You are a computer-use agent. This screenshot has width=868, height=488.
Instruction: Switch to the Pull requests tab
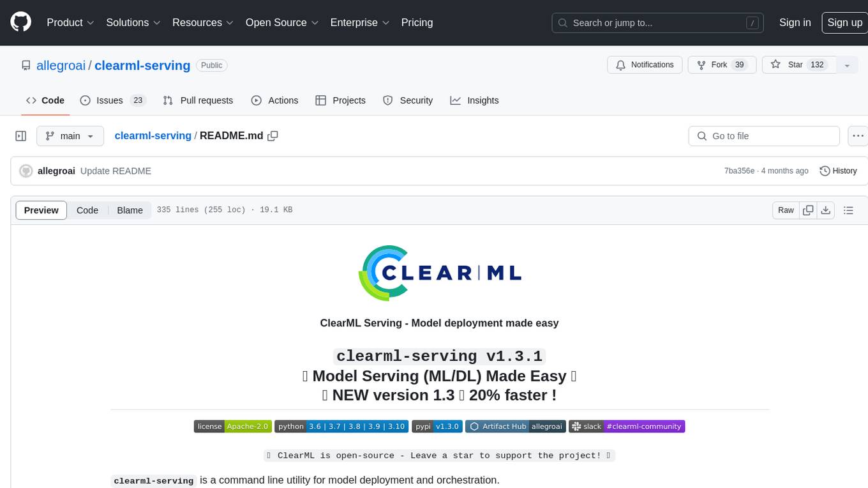[198, 100]
